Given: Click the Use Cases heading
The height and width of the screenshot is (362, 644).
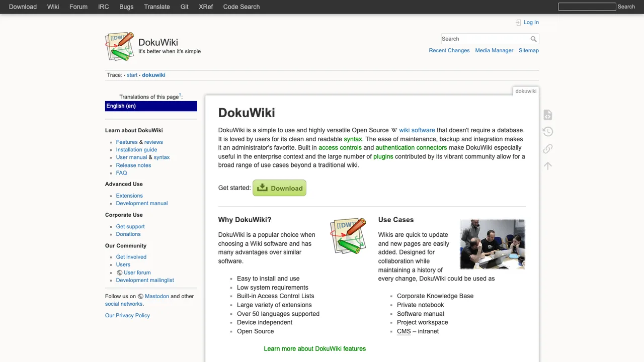Looking at the screenshot, I should point(396,220).
